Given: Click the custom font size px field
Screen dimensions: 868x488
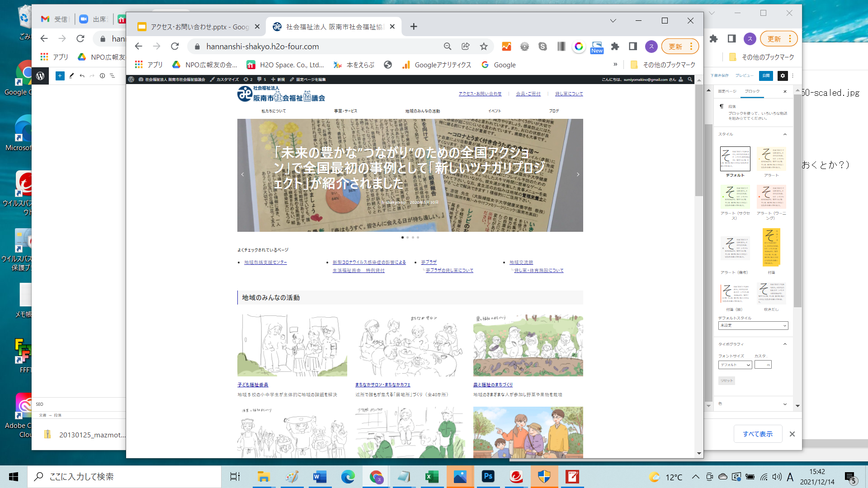Looking at the screenshot, I should [763, 365].
